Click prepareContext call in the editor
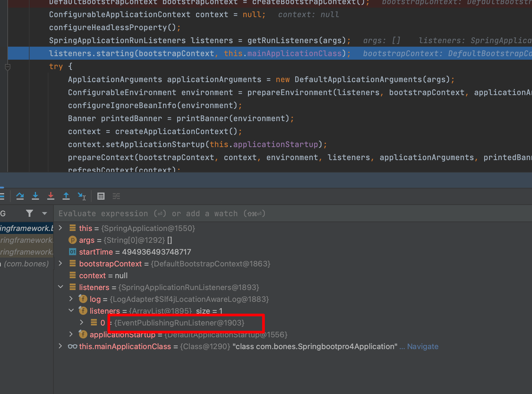 tap(101, 157)
